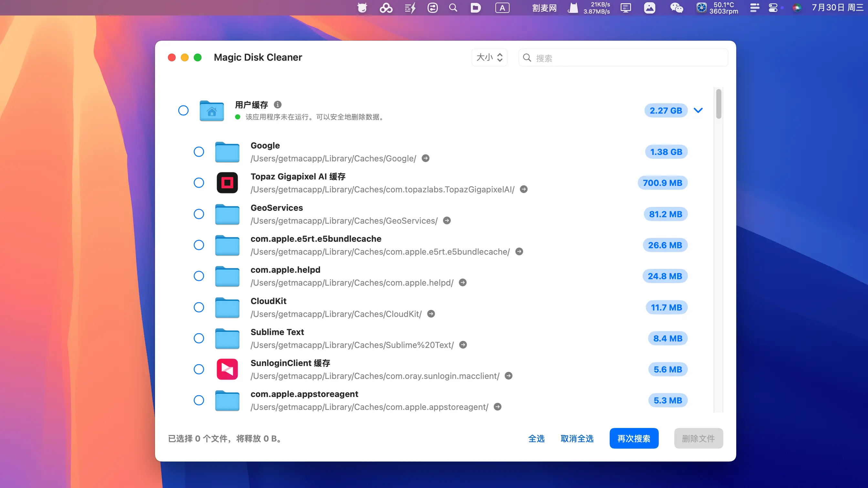Open WeChat from the menu bar

pyautogui.click(x=676, y=8)
